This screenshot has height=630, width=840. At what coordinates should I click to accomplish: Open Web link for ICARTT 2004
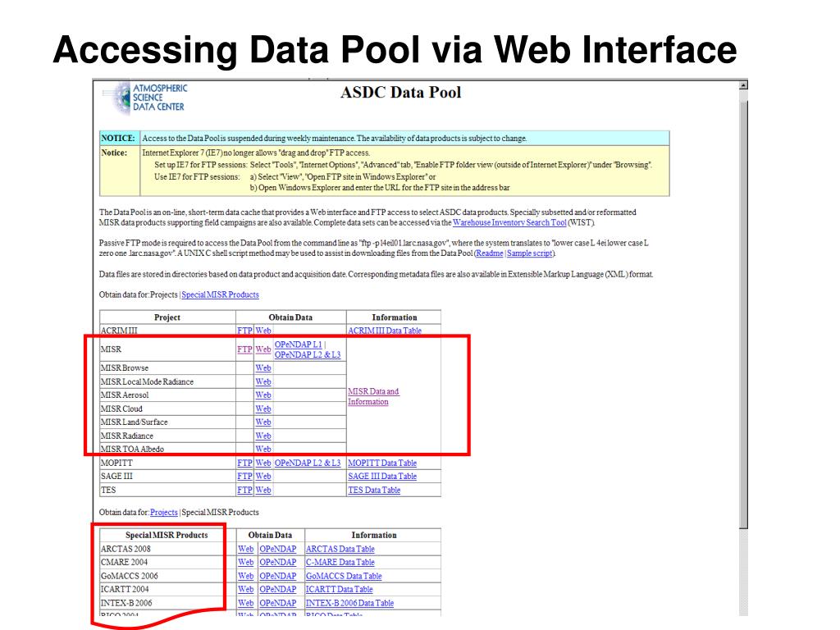(246, 589)
